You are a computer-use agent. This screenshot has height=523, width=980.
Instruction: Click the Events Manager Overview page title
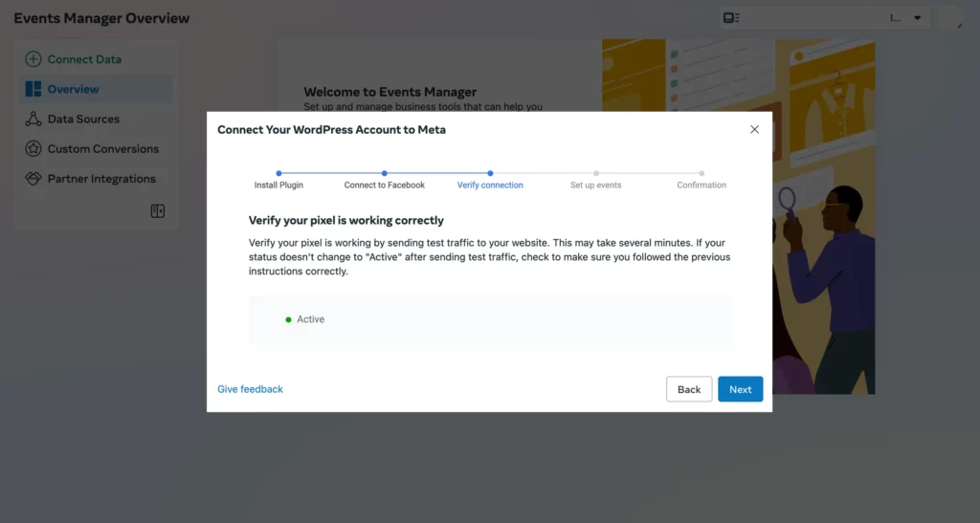pyautogui.click(x=101, y=18)
